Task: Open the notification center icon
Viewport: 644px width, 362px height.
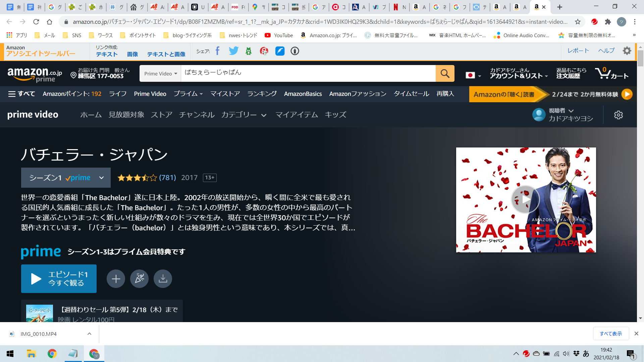Action: [x=631, y=354]
